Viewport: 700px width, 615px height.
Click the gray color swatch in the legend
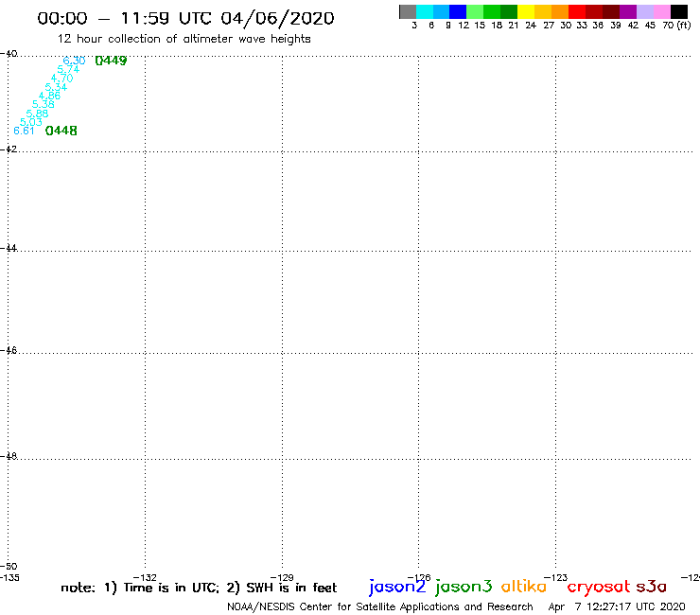coord(408,11)
